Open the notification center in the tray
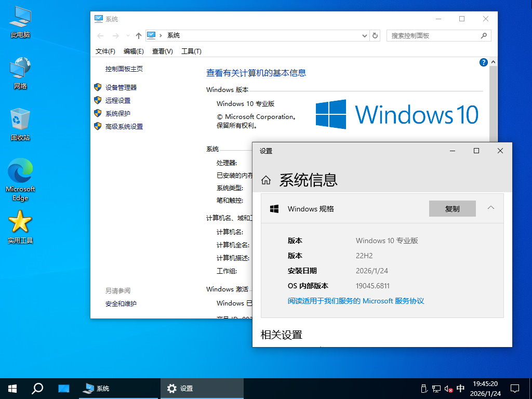 pos(514,388)
